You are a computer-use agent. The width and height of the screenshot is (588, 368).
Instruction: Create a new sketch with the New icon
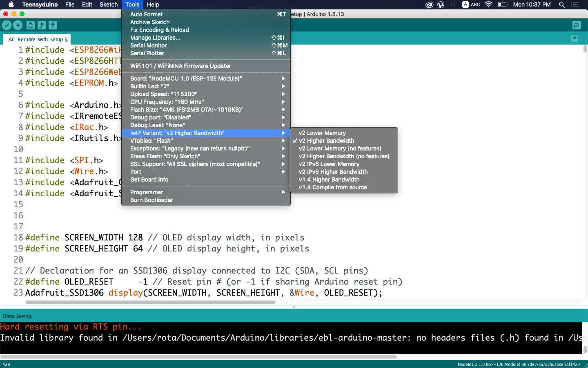pos(31,25)
